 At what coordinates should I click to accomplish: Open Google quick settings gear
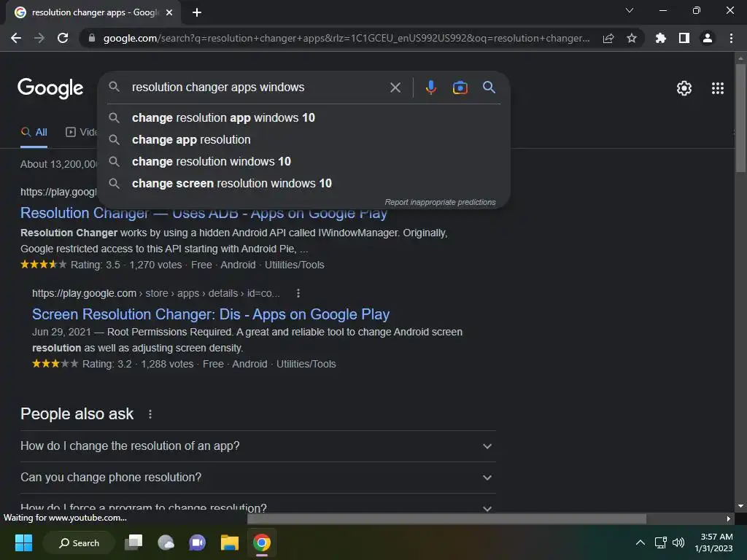coord(684,88)
